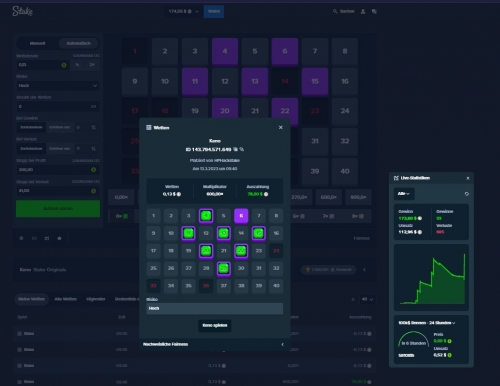
Task: Switch to the Meine Wetten tab
Action: pos(31,299)
